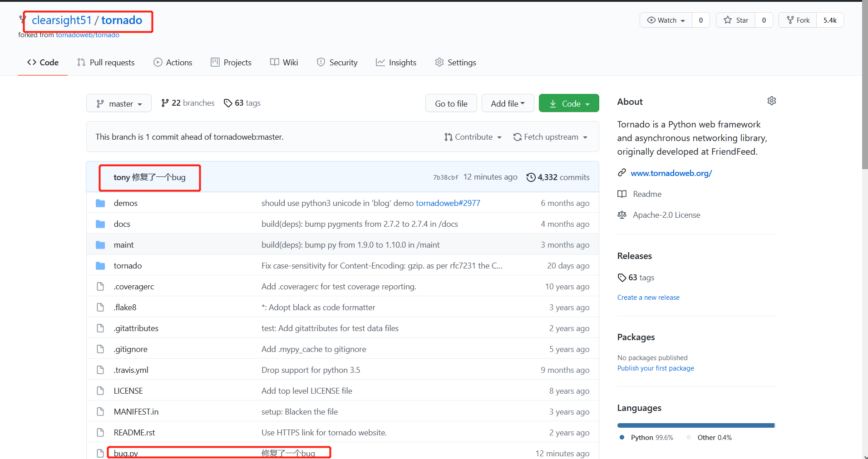Open the green Code dropdown

pyautogui.click(x=569, y=103)
